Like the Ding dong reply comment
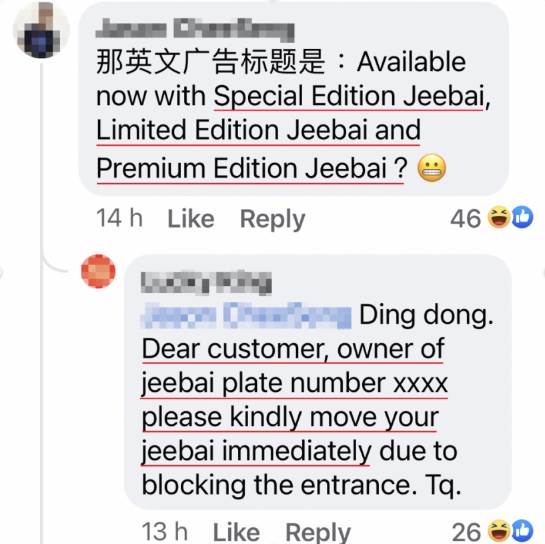Screen dimensions: 545x544 coord(236,532)
